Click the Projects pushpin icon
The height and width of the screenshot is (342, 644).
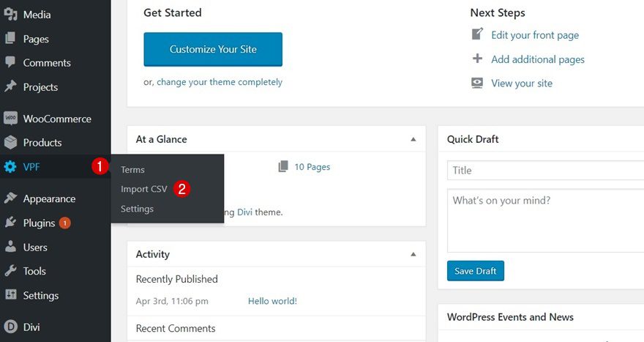tap(10, 87)
